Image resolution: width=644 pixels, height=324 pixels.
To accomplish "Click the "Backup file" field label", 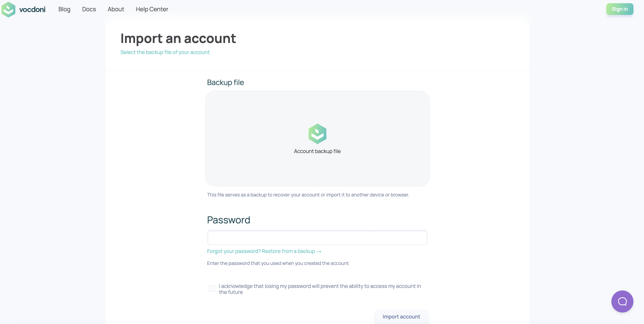I will (x=226, y=82).
